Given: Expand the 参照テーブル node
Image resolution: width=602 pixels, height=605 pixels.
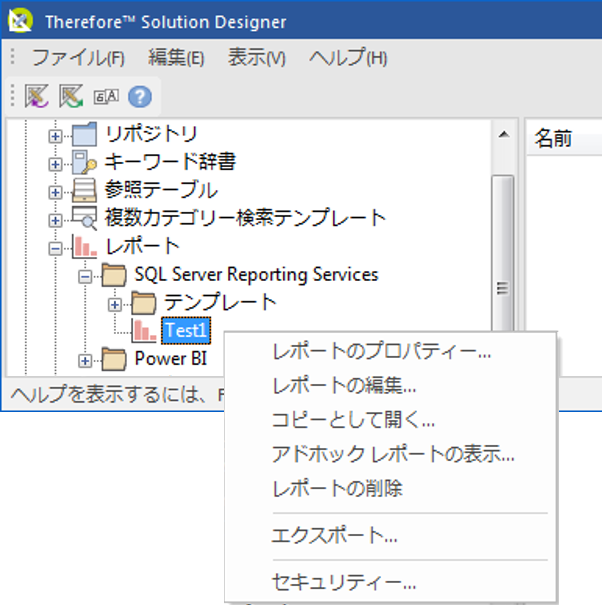Looking at the screenshot, I should [x=55, y=192].
